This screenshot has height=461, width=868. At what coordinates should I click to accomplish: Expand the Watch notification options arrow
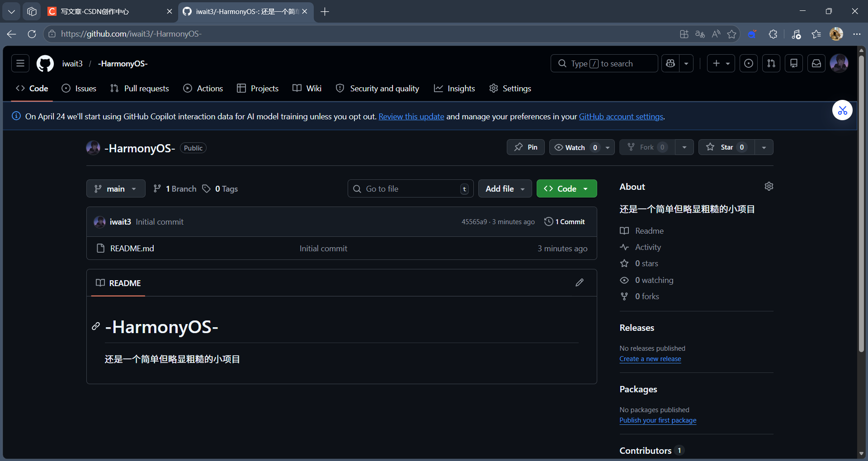coord(608,147)
